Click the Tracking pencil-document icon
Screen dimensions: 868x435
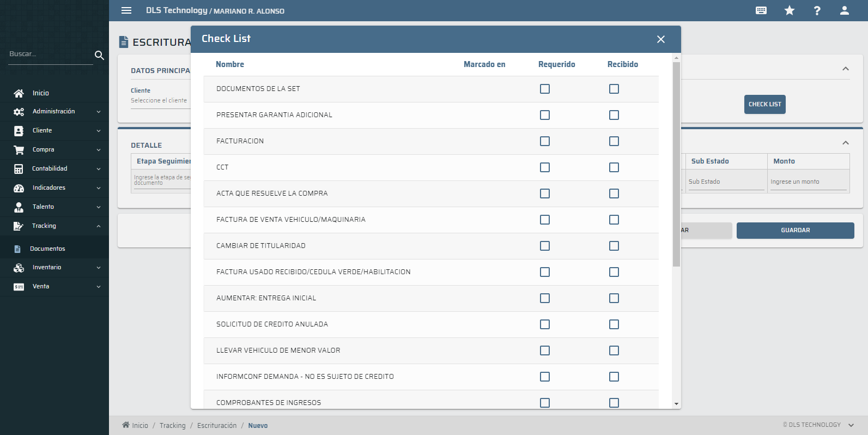(19, 226)
